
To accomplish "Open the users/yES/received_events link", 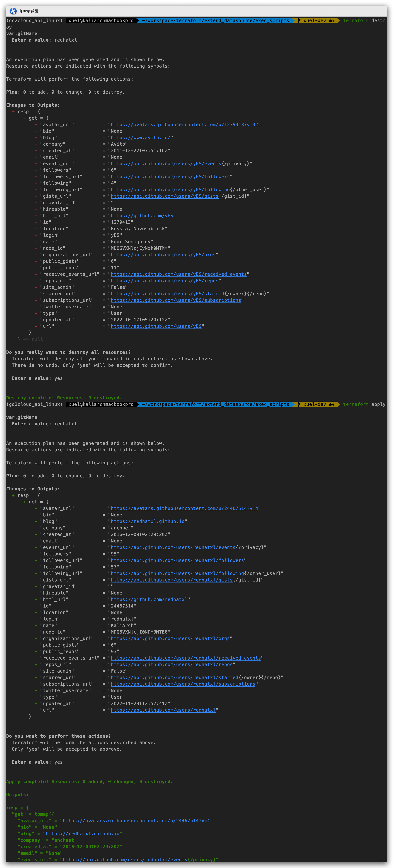I will click(x=179, y=274).
